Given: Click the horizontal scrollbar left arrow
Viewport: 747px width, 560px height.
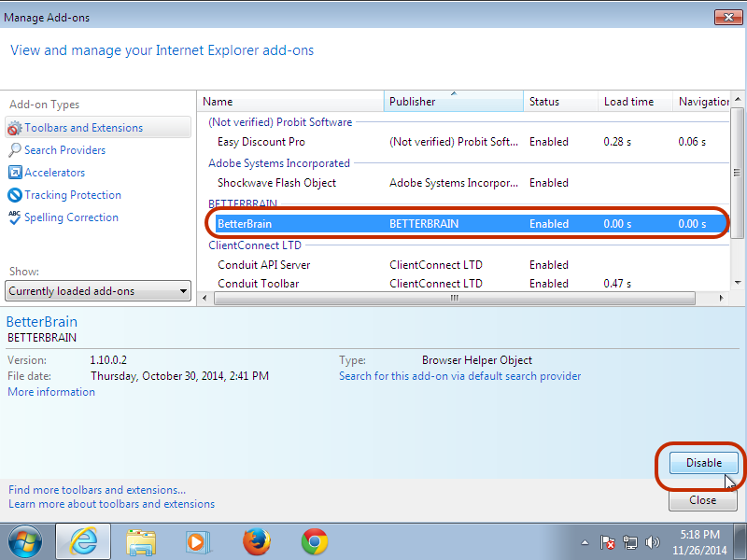Looking at the screenshot, I should (x=204, y=298).
